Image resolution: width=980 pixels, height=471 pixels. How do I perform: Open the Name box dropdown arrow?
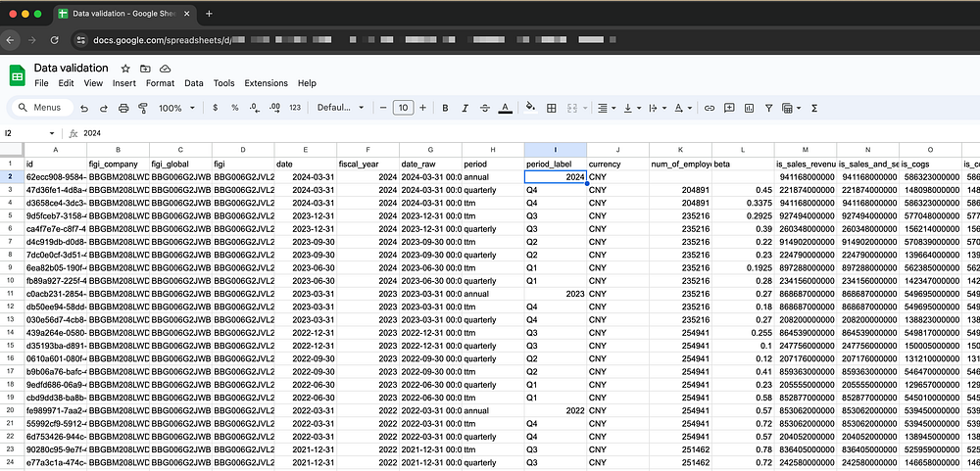tap(52, 133)
